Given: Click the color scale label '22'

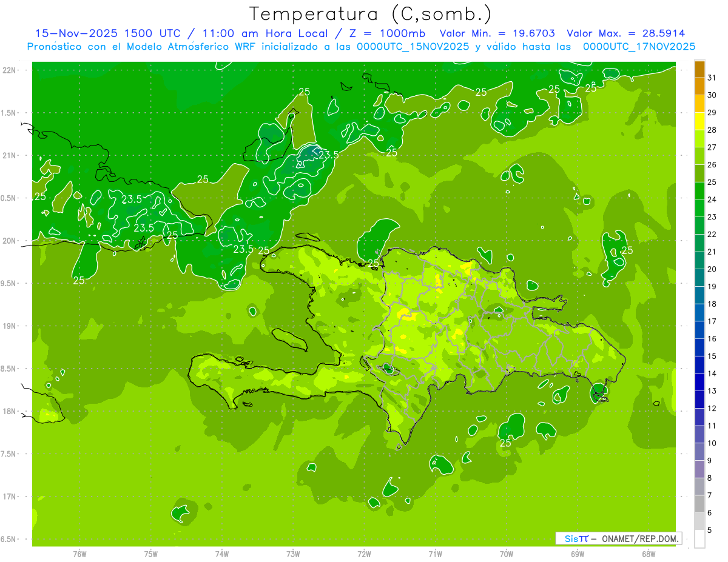Looking at the screenshot, I should point(712,234).
